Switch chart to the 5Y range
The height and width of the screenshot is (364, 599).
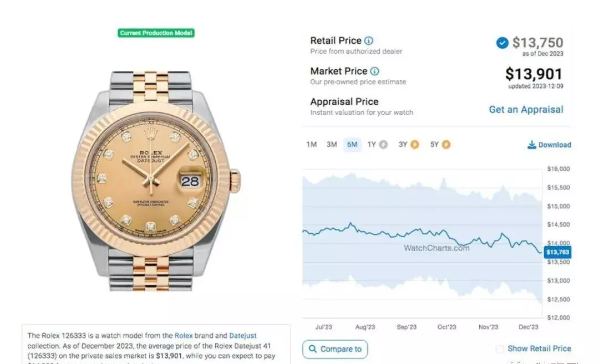pos(435,145)
